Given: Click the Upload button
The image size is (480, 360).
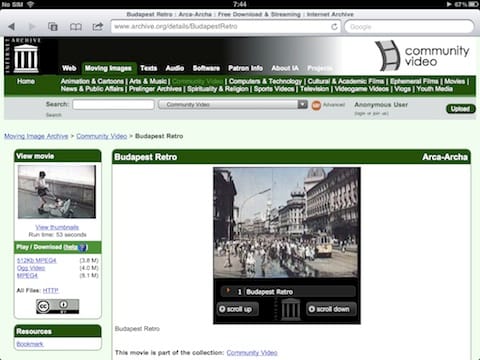Looking at the screenshot, I should (x=460, y=109).
